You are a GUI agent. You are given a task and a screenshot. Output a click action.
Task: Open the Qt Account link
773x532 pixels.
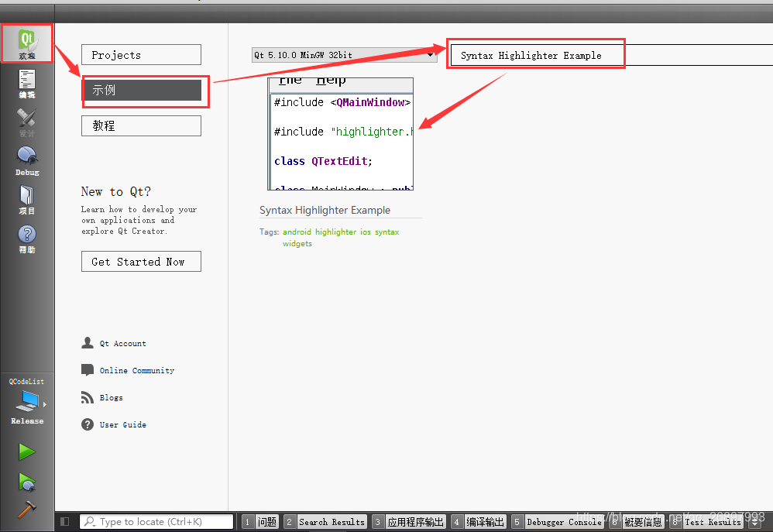click(x=122, y=343)
